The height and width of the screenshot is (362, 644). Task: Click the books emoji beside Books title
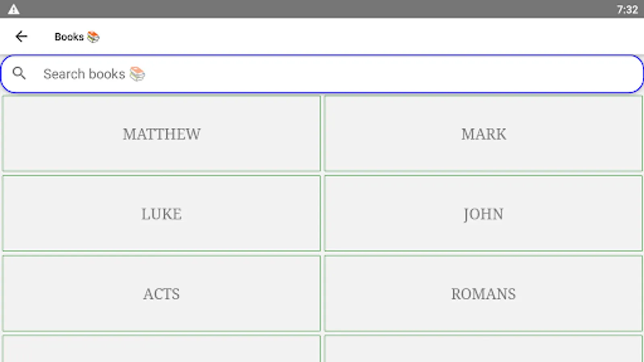coord(93,37)
